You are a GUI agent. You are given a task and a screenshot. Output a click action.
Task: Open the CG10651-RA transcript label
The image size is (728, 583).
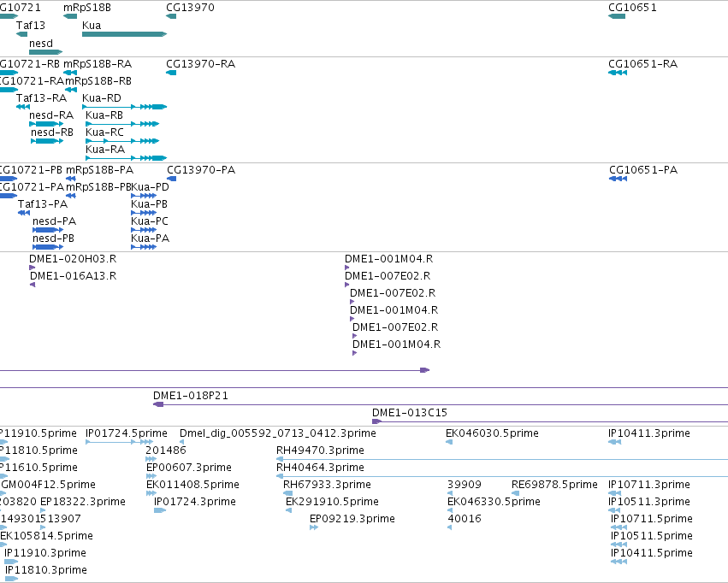tap(643, 64)
